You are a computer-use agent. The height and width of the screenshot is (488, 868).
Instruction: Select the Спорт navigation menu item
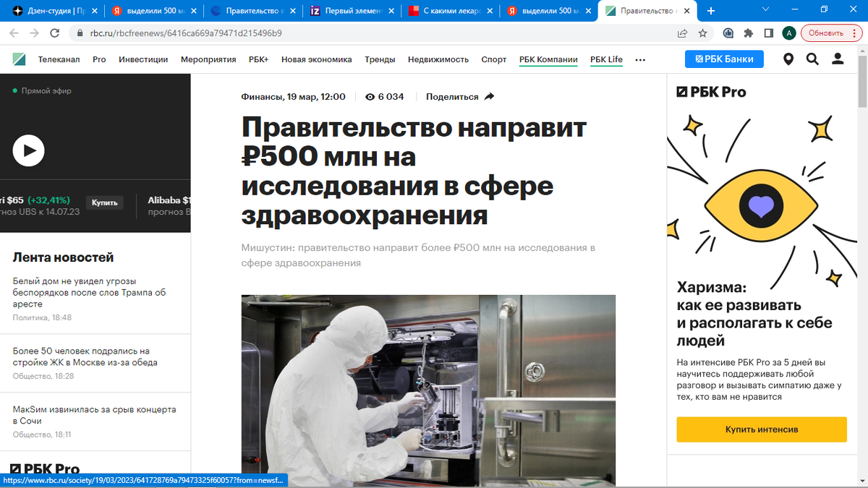[493, 59]
